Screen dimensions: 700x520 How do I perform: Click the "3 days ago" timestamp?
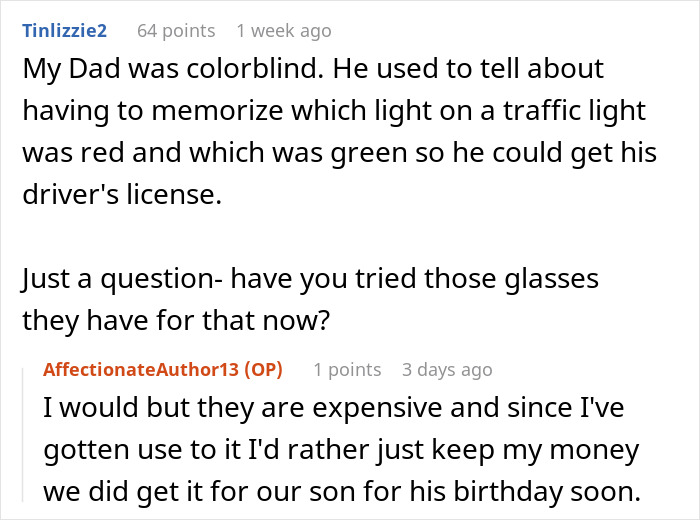click(x=447, y=370)
